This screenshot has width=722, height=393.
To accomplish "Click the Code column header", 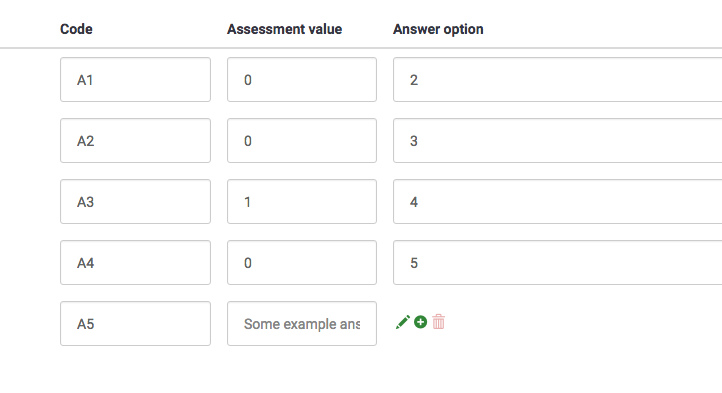I will click(x=76, y=29).
